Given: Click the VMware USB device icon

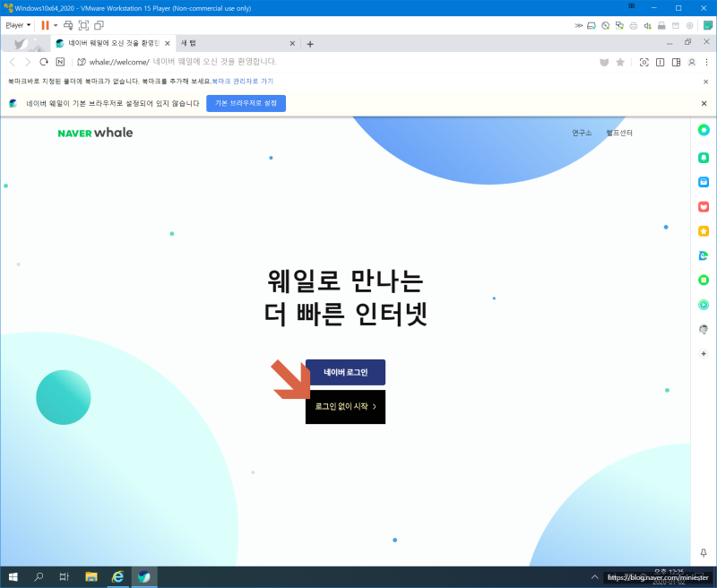Looking at the screenshot, I should click(x=661, y=26).
